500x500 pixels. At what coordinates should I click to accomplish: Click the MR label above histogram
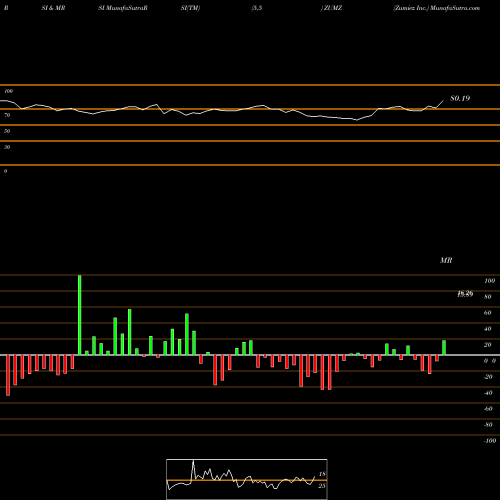(x=446, y=260)
